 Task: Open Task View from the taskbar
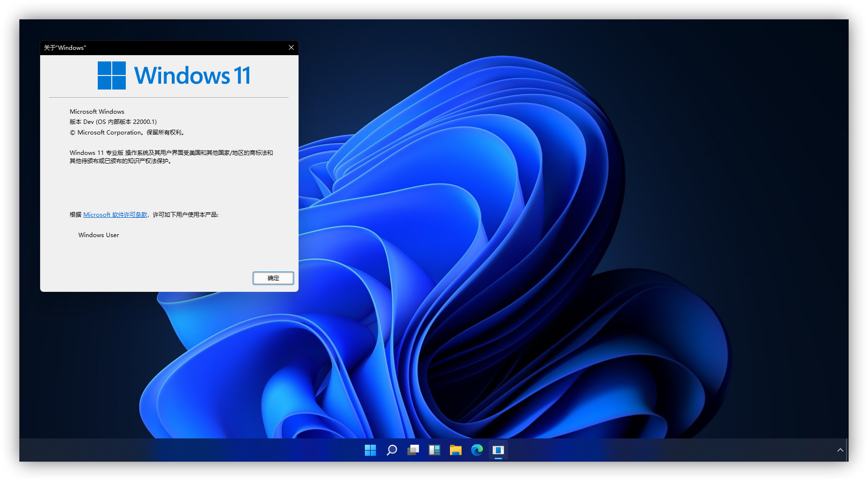point(413,450)
